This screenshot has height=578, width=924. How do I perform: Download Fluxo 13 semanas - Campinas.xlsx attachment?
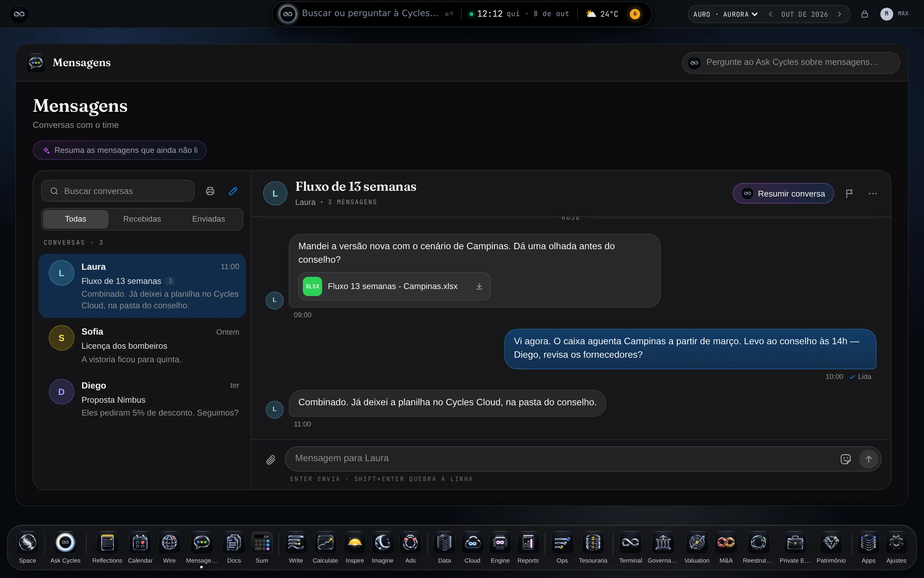click(479, 286)
